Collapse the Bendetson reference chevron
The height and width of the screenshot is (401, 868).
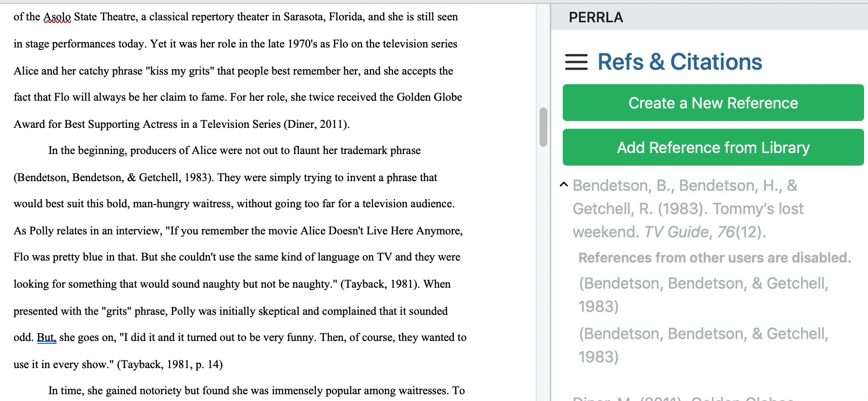point(563,185)
